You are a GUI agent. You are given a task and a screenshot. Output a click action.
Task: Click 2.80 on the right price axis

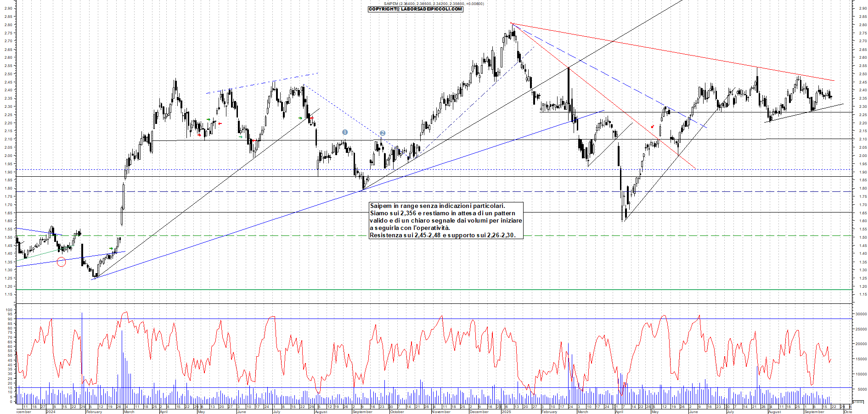[862, 25]
